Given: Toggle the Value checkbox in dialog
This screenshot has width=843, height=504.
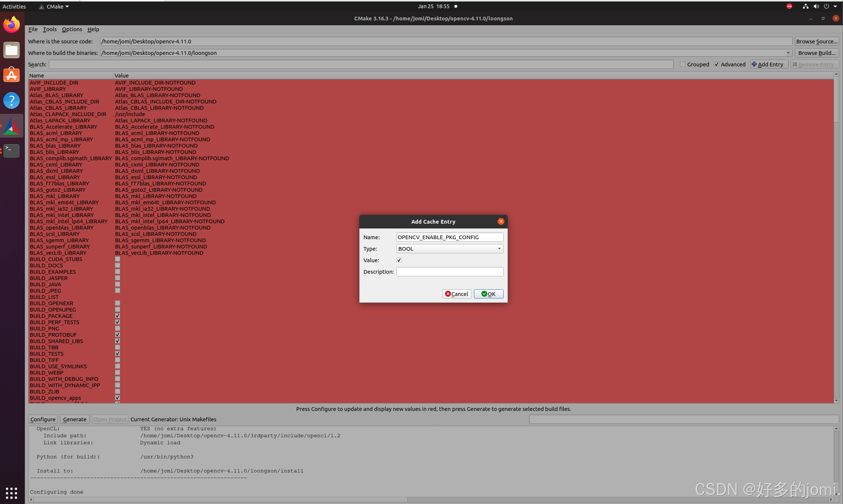Looking at the screenshot, I should 399,260.
